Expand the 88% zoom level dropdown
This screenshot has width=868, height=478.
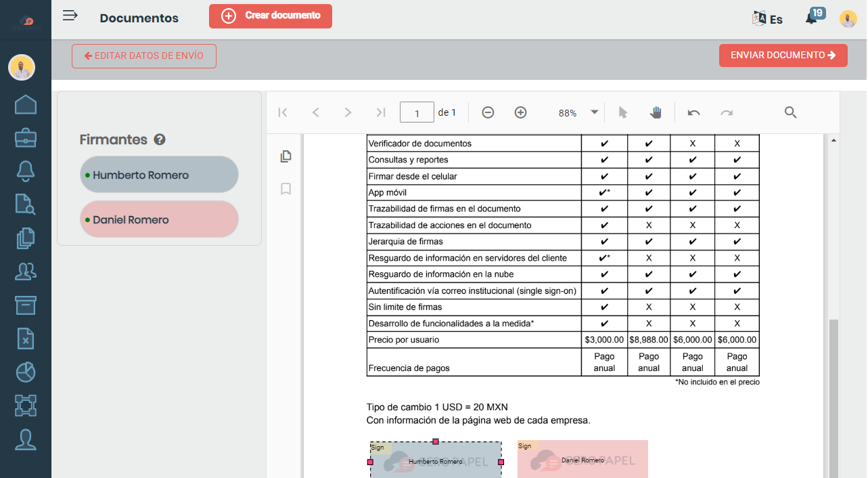[x=594, y=112]
